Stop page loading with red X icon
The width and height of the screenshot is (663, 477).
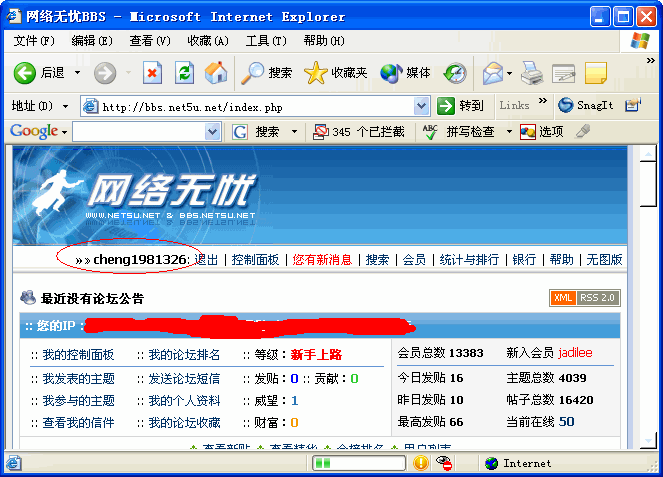[152, 73]
